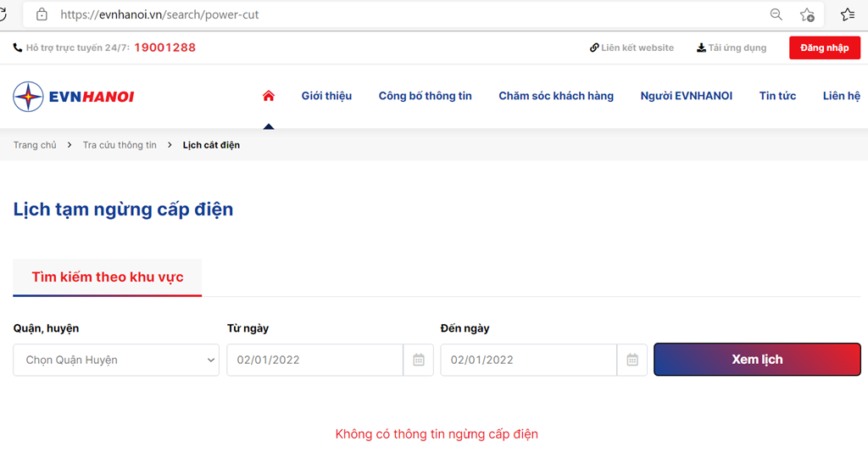Click the lock icon in address bar
868x453 pixels.
click(x=42, y=14)
